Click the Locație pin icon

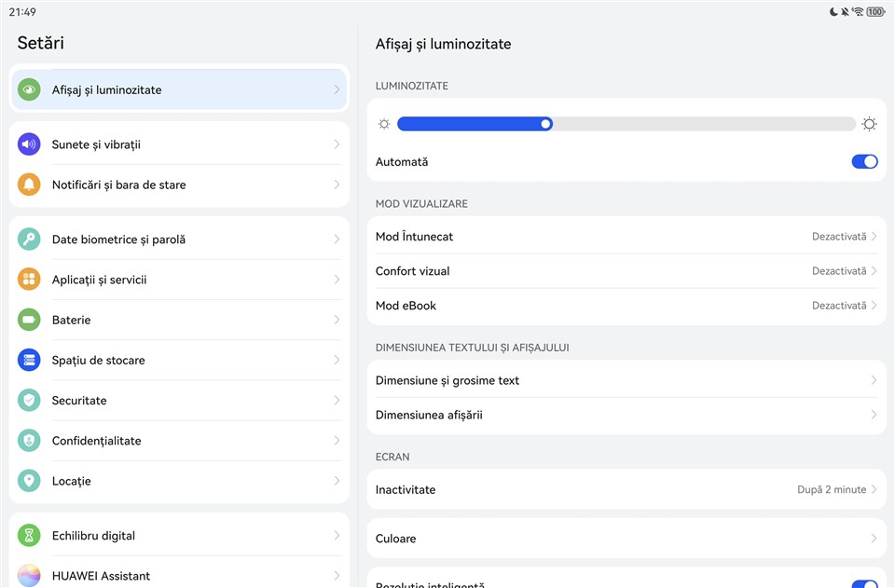coord(29,481)
